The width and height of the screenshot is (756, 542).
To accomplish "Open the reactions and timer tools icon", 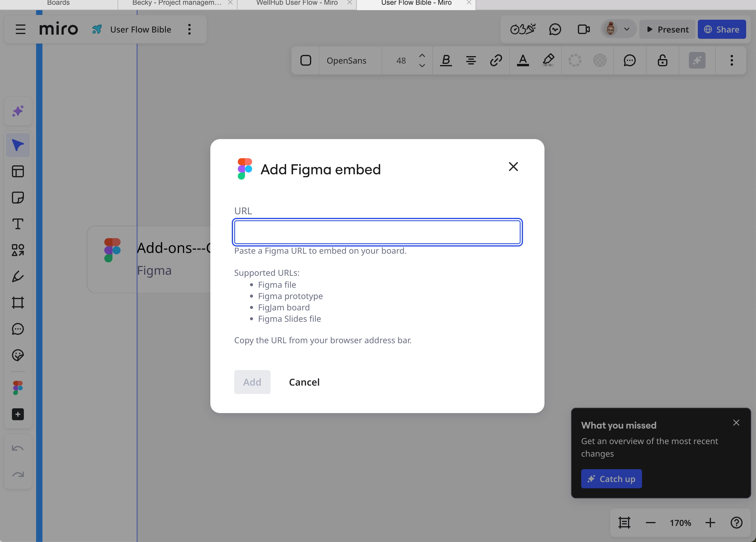I will (523, 29).
